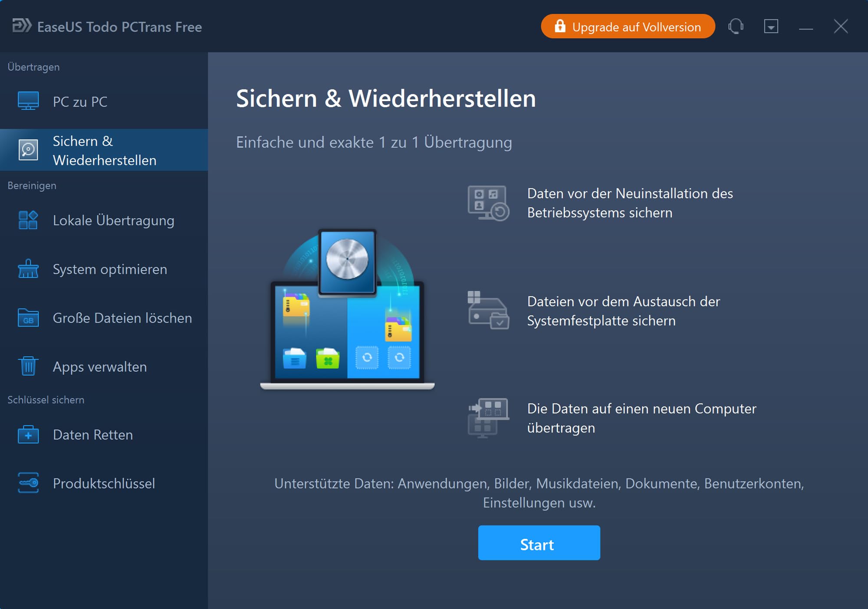Click the PC zu PC monitor icon
The height and width of the screenshot is (609, 868).
pos(28,101)
